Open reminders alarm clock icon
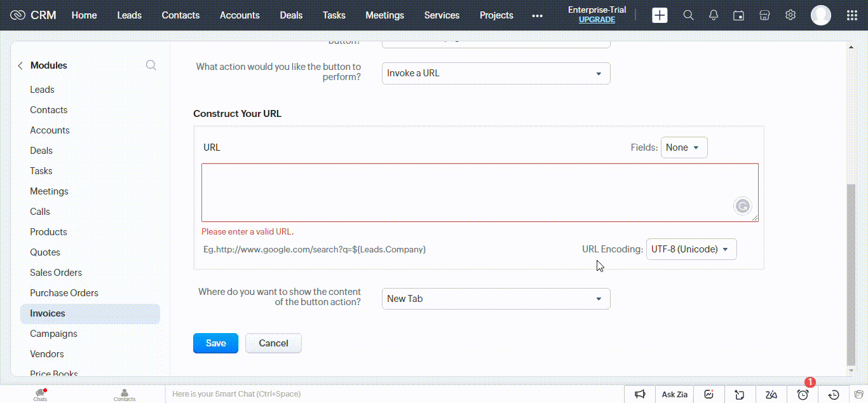The width and height of the screenshot is (868, 403). [x=803, y=394]
